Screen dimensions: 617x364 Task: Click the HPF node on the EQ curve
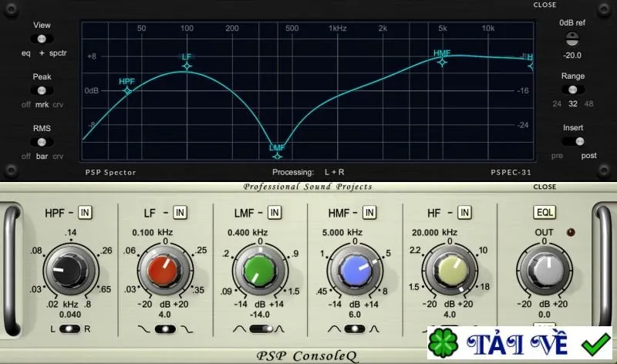[x=127, y=91]
